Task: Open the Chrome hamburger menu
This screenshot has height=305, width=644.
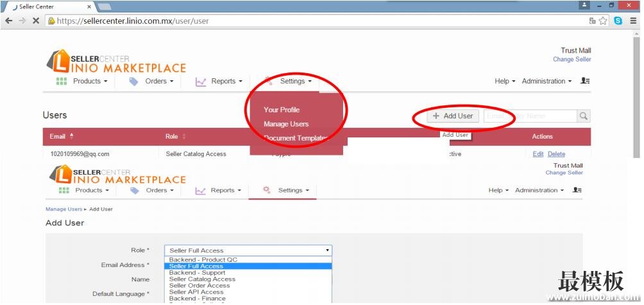Action: point(633,21)
